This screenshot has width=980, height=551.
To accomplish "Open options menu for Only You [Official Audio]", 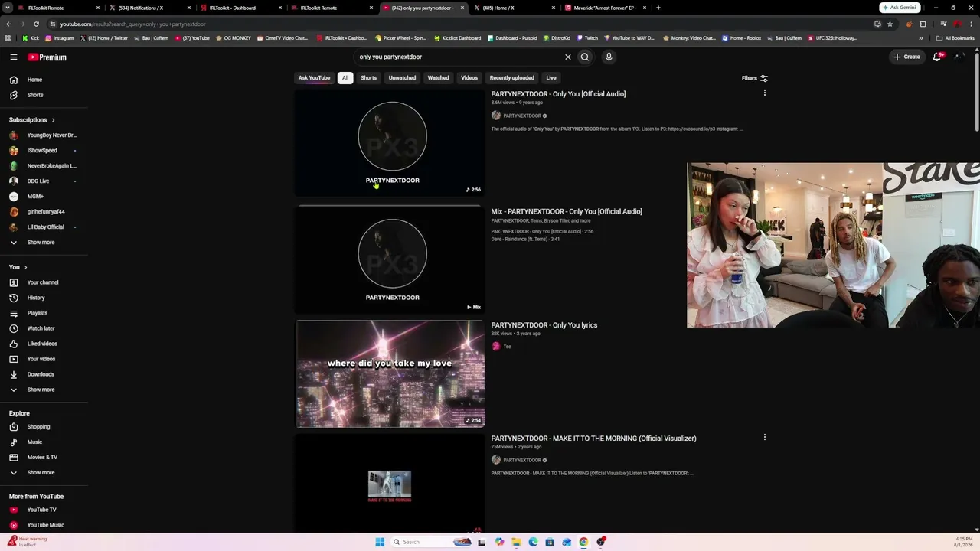I will point(764,93).
